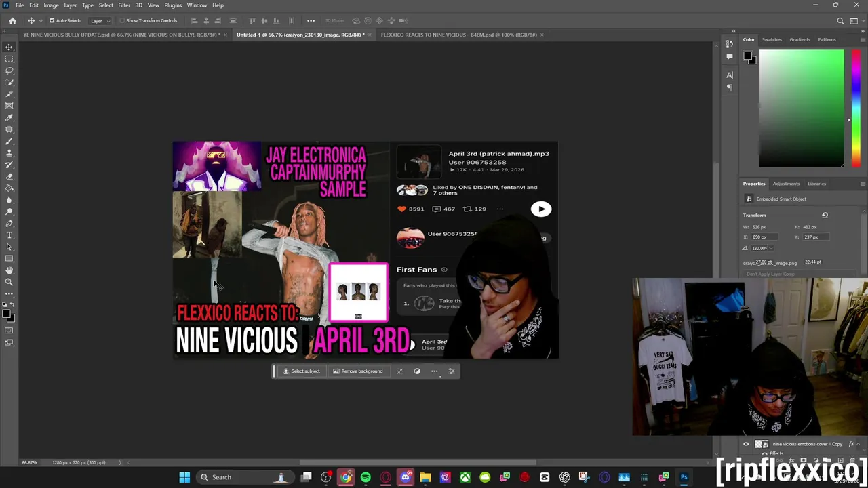Select the Lasso tool
The width and height of the screenshot is (868, 488).
point(9,70)
